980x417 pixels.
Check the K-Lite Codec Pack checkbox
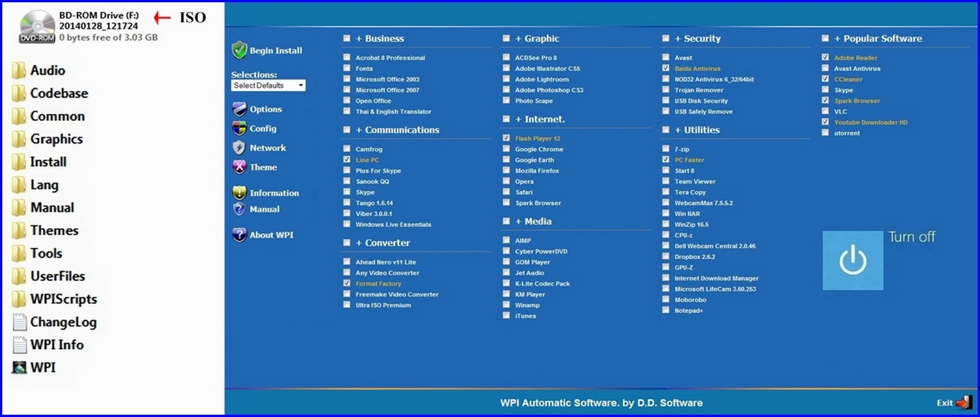pyautogui.click(x=507, y=283)
